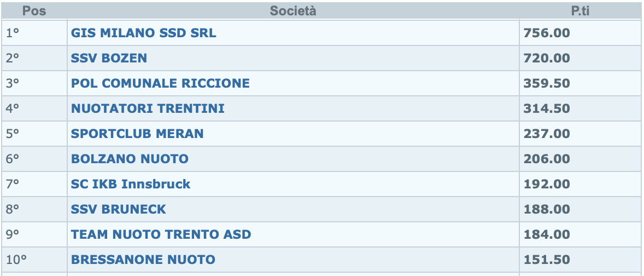Click the Società column header

point(293,11)
